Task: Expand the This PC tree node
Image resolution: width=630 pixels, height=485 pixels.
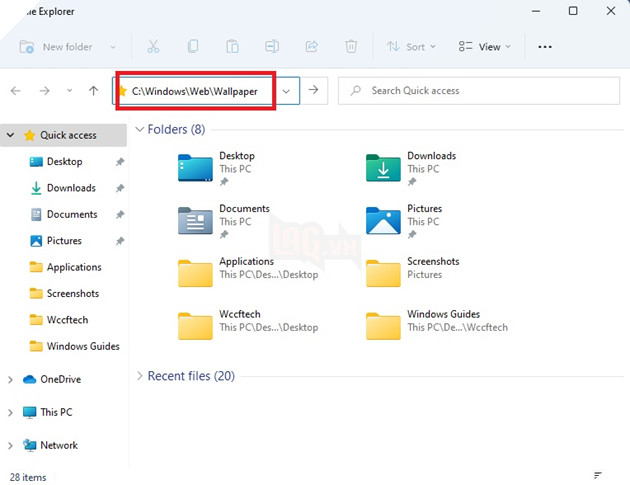Action: [10, 412]
